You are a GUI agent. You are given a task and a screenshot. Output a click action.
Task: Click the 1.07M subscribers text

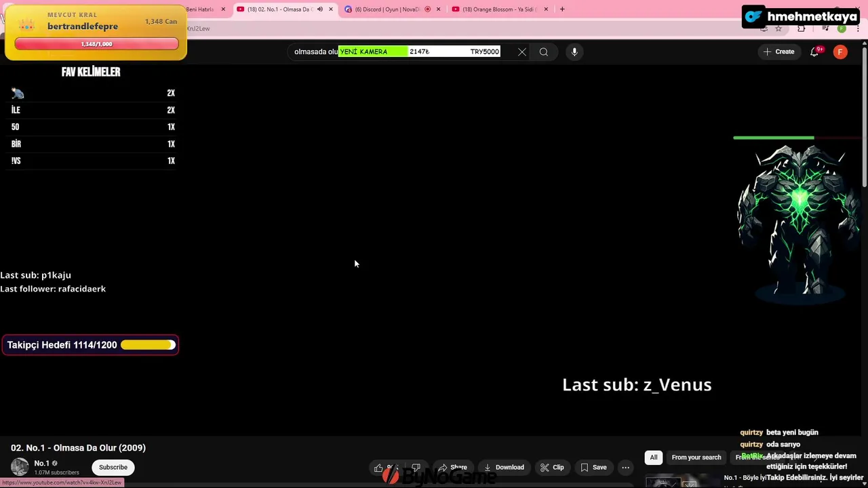[x=56, y=472]
